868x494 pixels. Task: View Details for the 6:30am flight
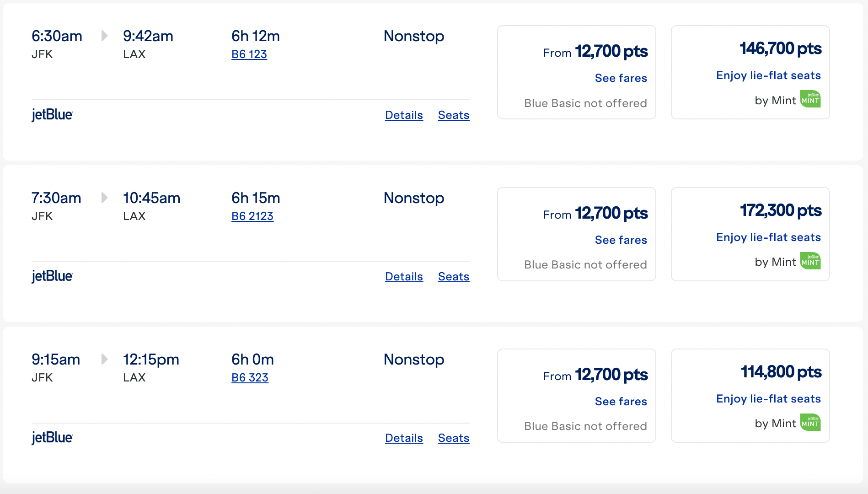(404, 115)
